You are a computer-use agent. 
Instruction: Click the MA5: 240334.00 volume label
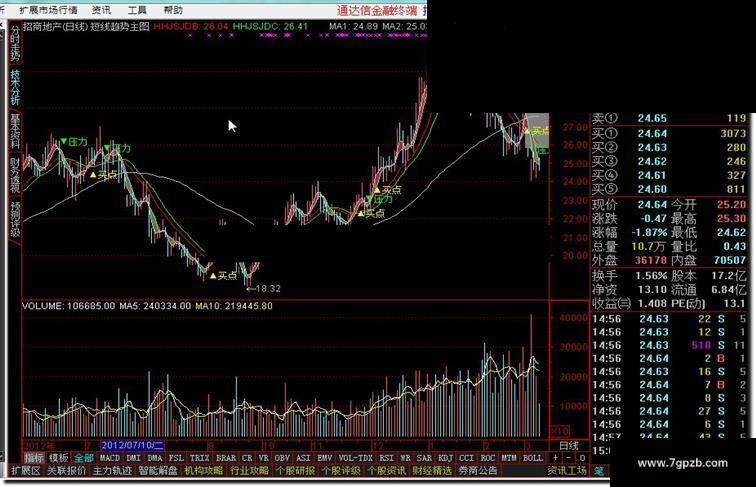(155, 306)
